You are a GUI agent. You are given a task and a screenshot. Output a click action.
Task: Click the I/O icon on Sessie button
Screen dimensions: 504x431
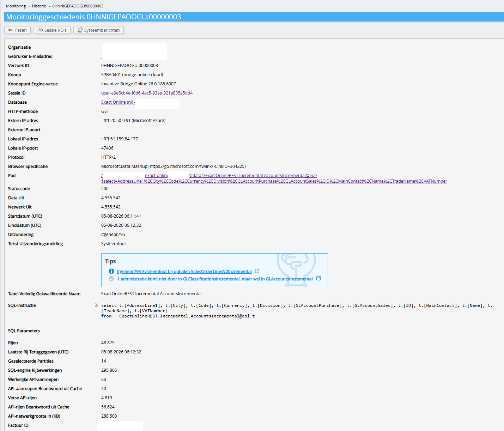tap(40, 30)
